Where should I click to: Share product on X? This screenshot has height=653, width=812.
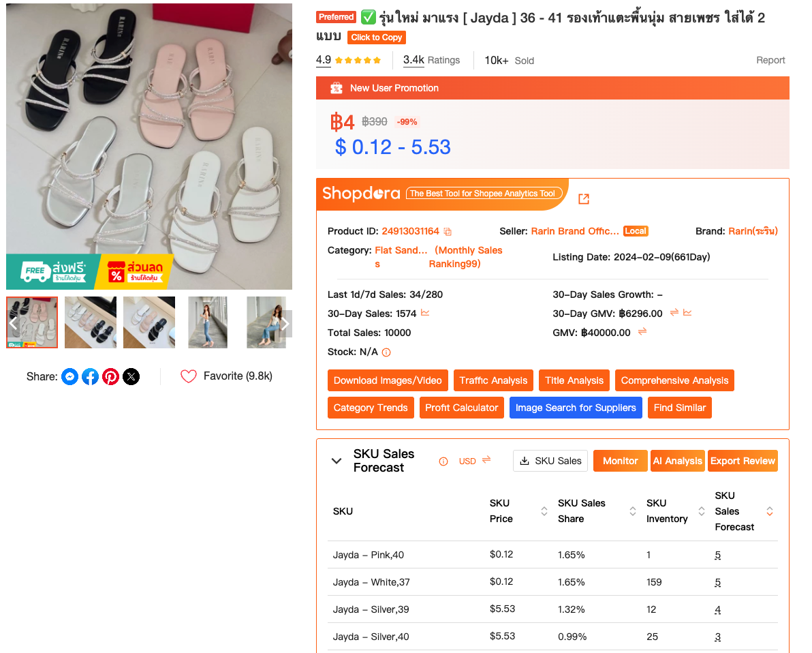(131, 376)
